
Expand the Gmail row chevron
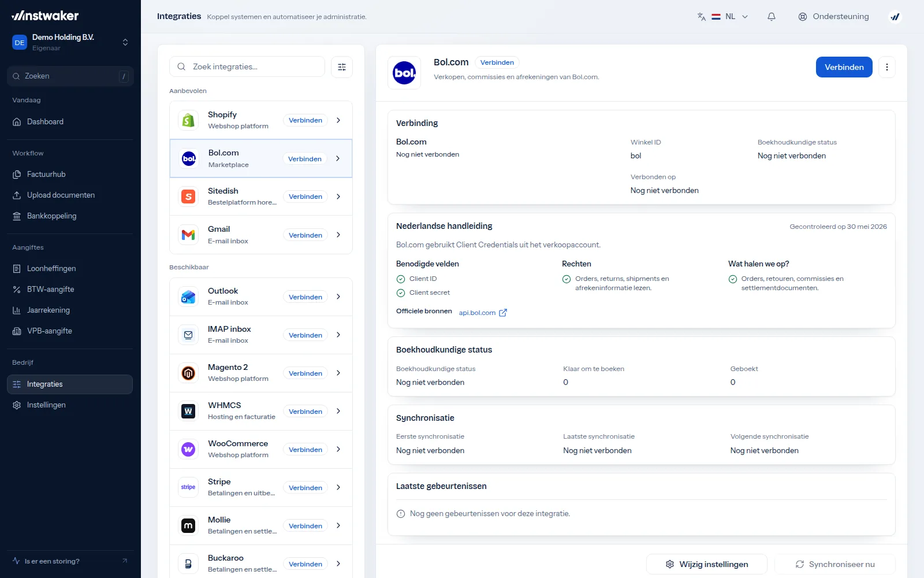(x=338, y=235)
